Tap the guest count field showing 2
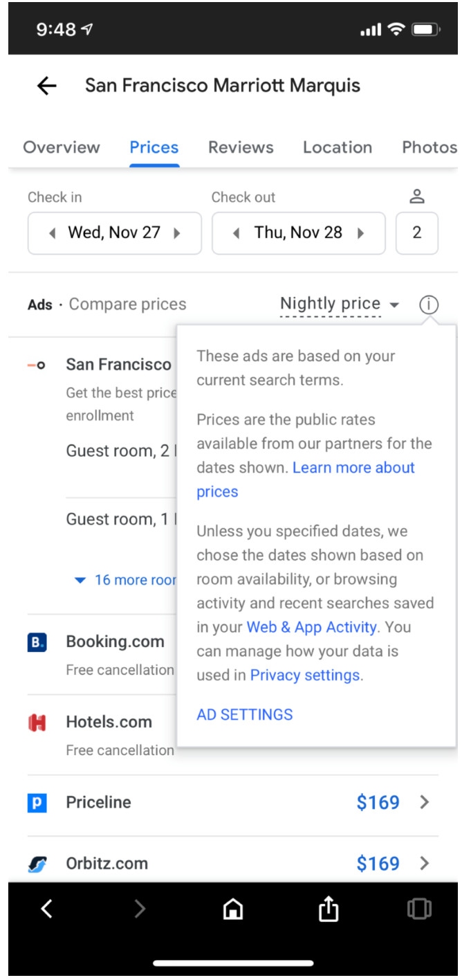462x980 pixels. tap(416, 233)
